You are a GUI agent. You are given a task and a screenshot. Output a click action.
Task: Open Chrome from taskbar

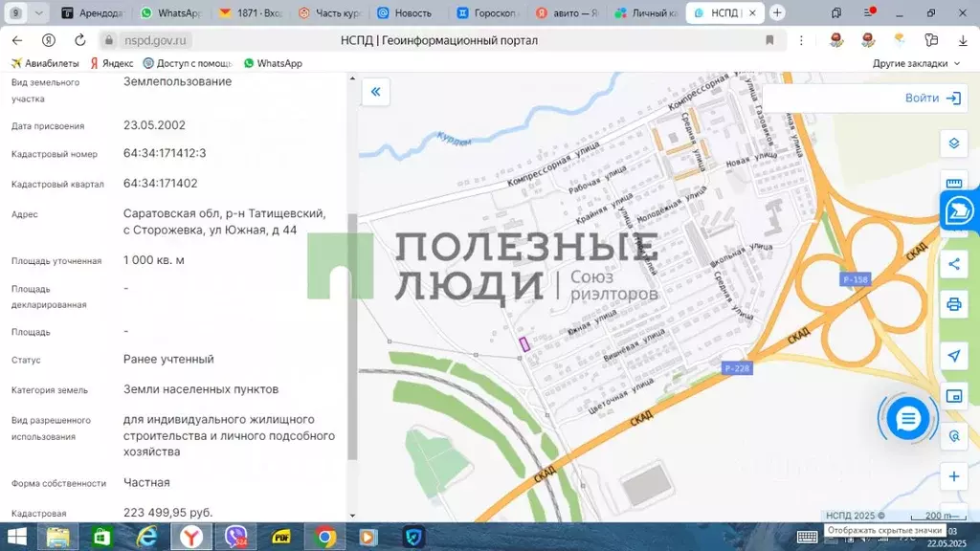coord(325,537)
